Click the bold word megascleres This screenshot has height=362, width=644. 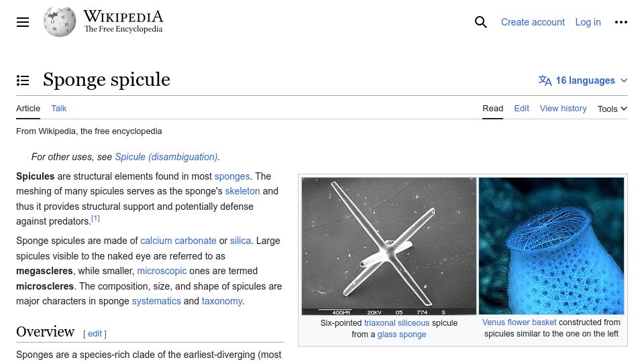44,271
